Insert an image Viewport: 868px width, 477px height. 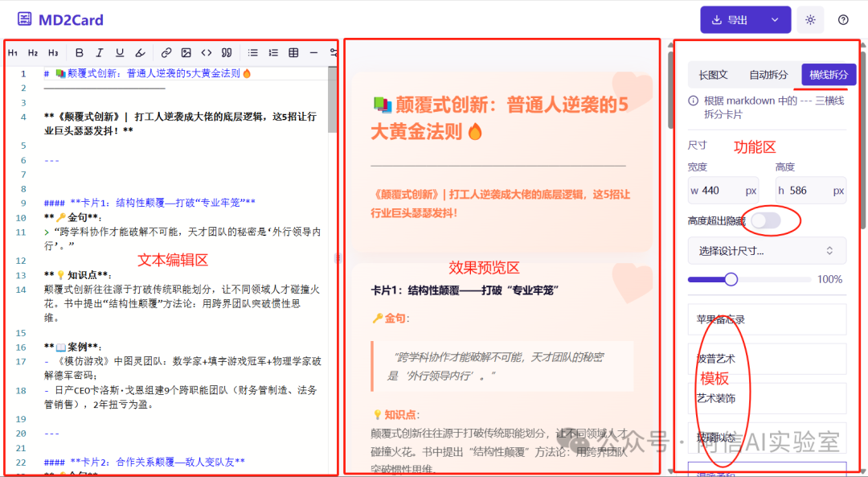[x=186, y=53]
